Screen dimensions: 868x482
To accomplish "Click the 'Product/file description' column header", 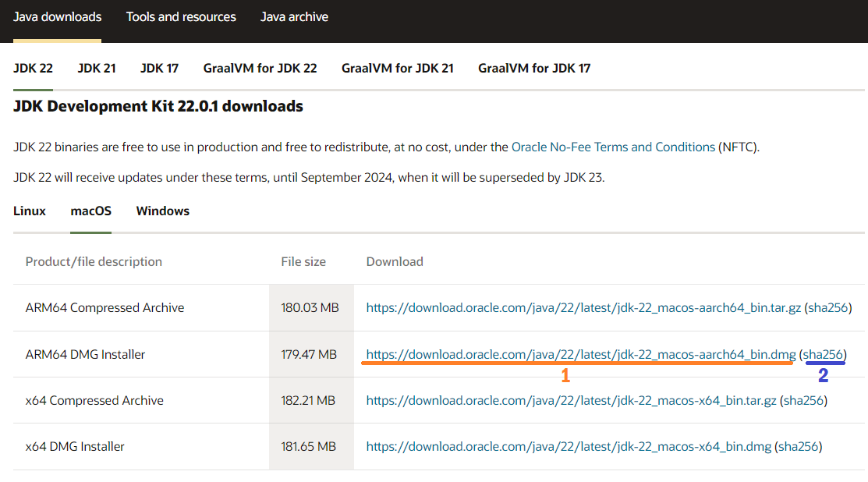I will (x=94, y=262).
